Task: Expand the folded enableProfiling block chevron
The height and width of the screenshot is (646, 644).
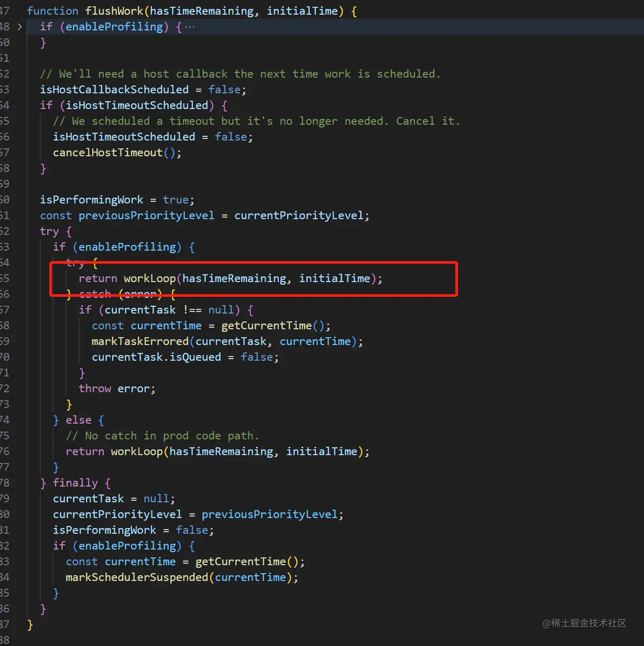Action: click(x=20, y=27)
